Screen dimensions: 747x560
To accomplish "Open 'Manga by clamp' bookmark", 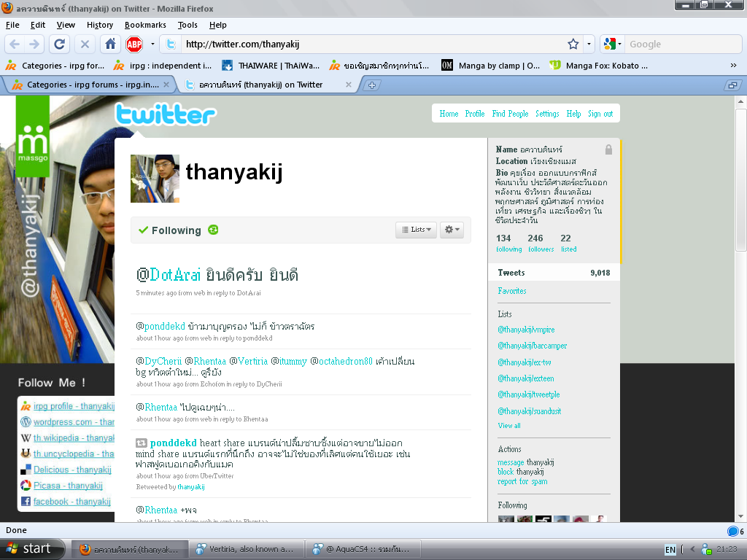I will tap(490, 66).
